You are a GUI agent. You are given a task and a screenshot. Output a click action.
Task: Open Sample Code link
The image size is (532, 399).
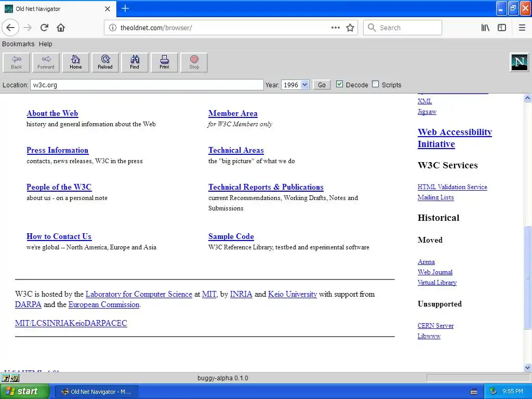tap(231, 236)
